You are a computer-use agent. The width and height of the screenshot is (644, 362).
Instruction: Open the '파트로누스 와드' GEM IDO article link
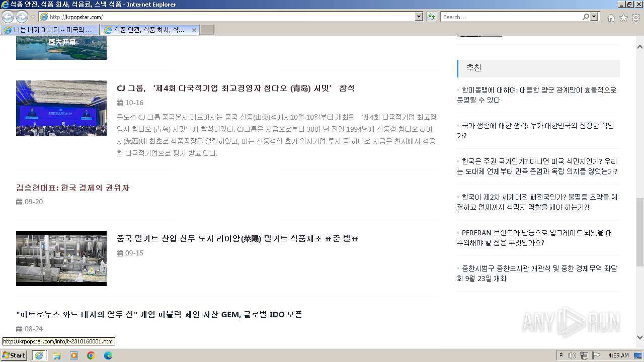(x=159, y=314)
